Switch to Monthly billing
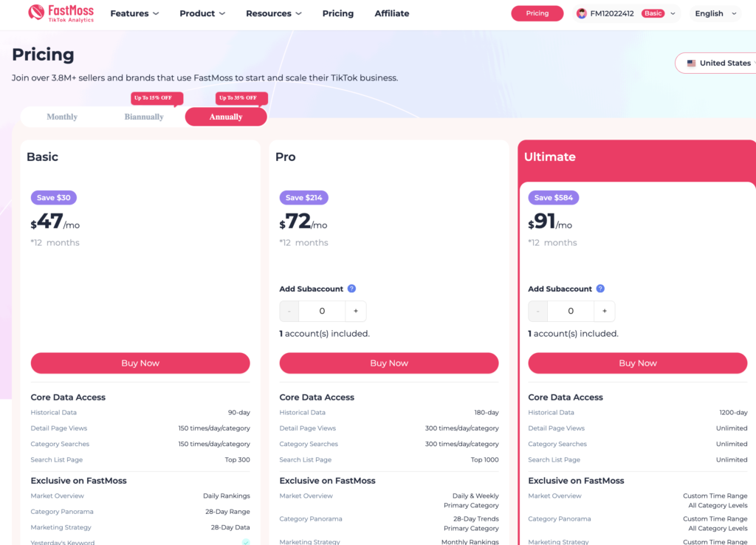The width and height of the screenshot is (756, 545). point(62,117)
